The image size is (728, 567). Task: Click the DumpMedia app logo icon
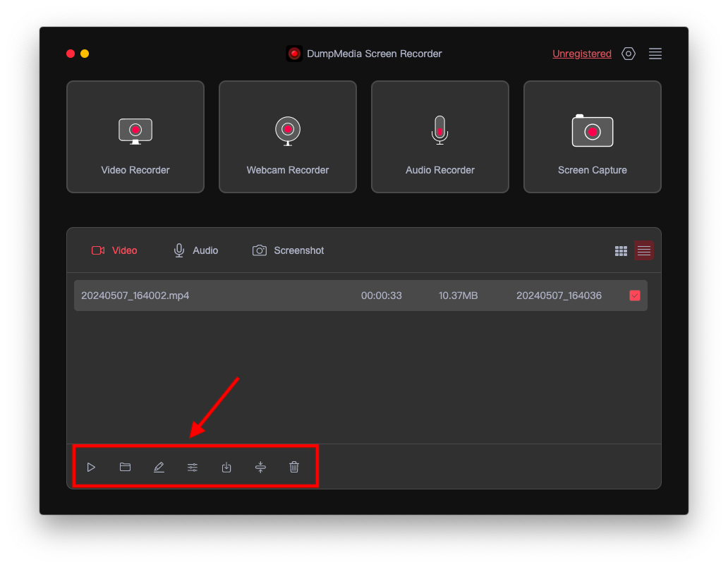point(294,54)
